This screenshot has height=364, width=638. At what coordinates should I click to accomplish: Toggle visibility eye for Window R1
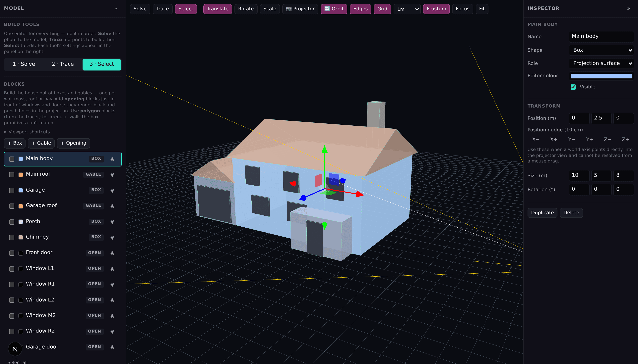pyautogui.click(x=112, y=285)
